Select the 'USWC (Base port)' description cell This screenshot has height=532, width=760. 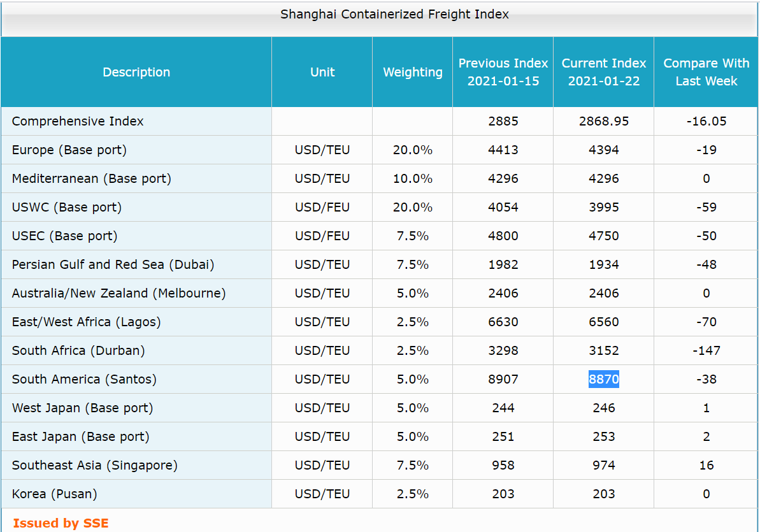pos(66,207)
